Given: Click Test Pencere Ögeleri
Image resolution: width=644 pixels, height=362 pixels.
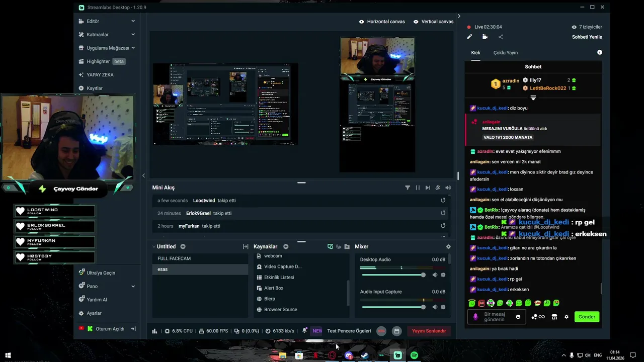Looking at the screenshot, I should pos(349,331).
